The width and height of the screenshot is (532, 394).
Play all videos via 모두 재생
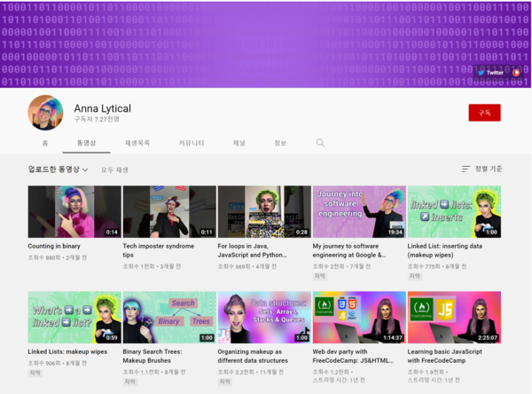pyautogui.click(x=114, y=169)
